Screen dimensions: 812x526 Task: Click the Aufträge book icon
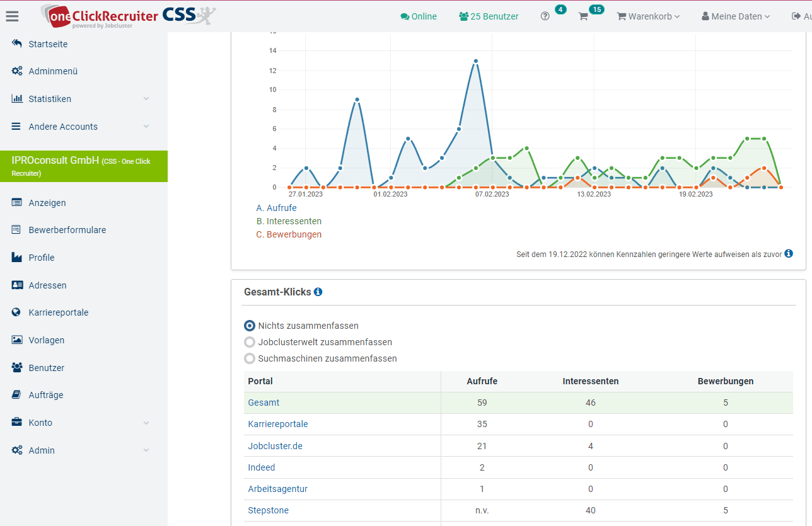click(16, 395)
